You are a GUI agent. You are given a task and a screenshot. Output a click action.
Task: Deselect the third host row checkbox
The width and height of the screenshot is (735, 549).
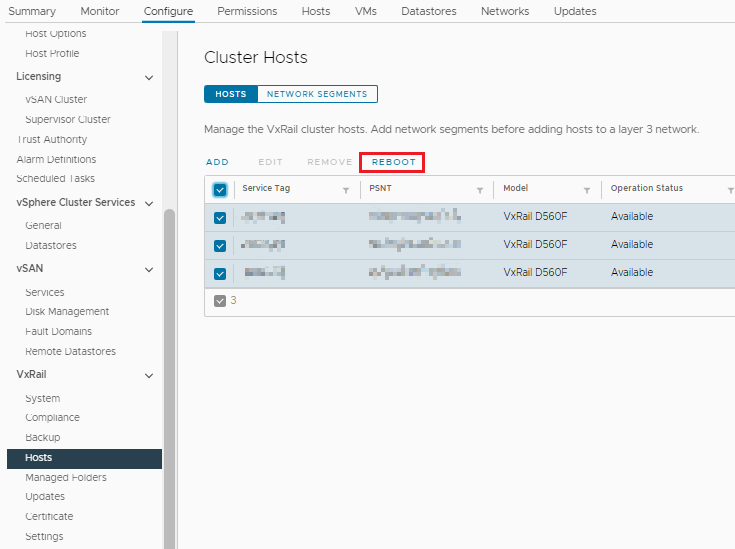coord(220,273)
